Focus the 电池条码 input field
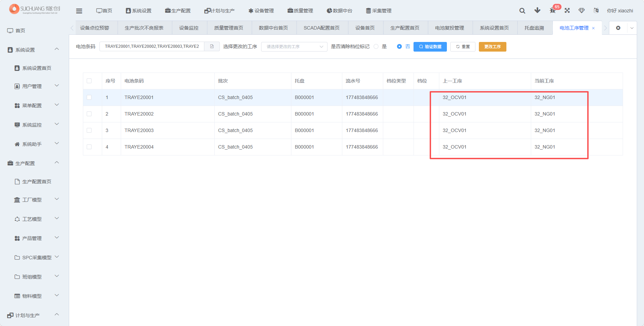The width and height of the screenshot is (644, 326). (x=152, y=46)
